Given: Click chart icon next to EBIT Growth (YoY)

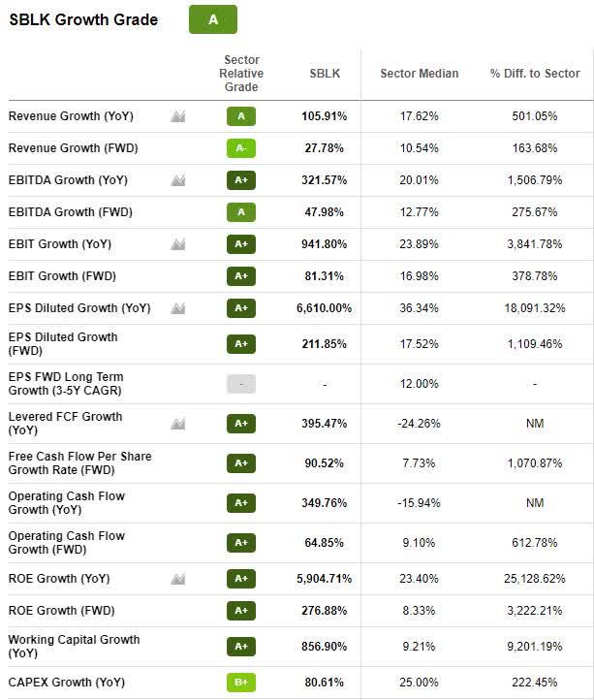Looking at the screenshot, I should coord(177,244).
